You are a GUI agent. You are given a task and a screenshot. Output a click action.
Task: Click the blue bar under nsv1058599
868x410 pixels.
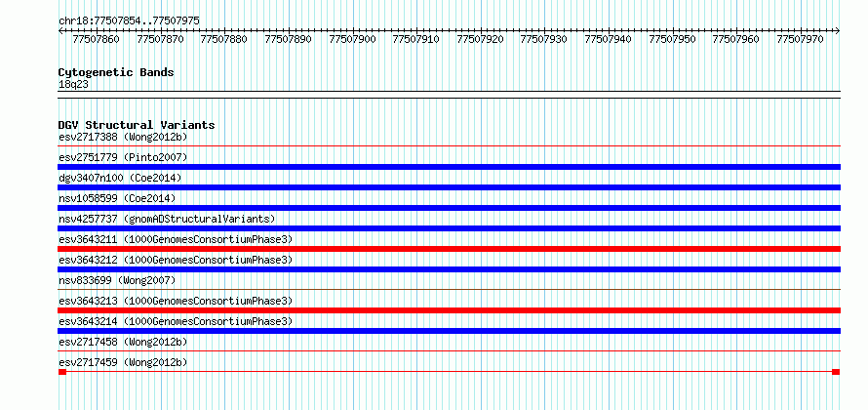click(449, 208)
